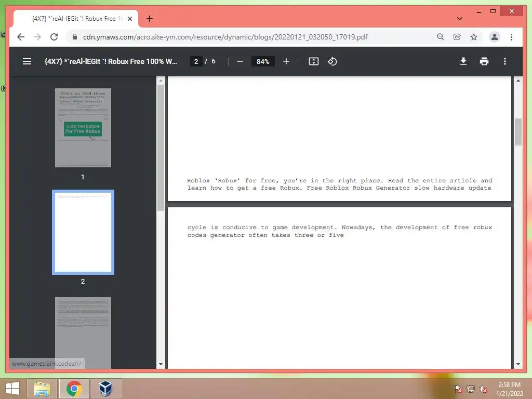Click the address bar URL

pyautogui.click(x=225, y=37)
